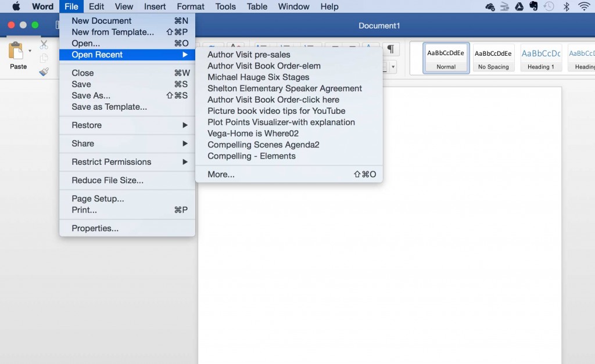Image resolution: width=595 pixels, height=364 pixels.
Task: Open recent file Author Visit Book Order-elem
Action: (x=289, y=66)
